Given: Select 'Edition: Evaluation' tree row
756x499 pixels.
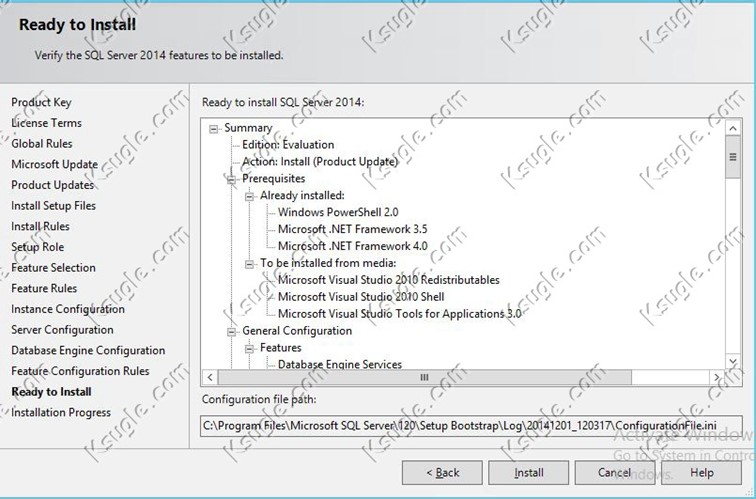Looking at the screenshot, I should pyautogui.click(x=288, y=145).
